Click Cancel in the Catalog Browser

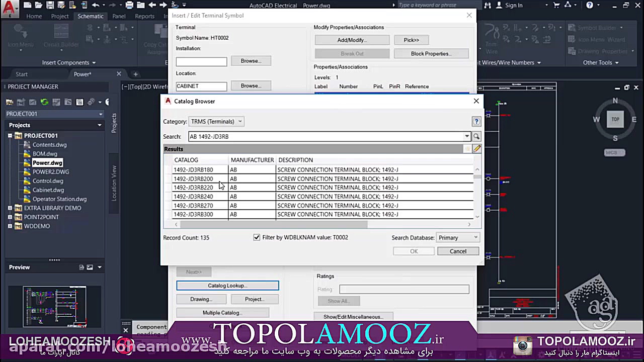[x=458, y=251]
